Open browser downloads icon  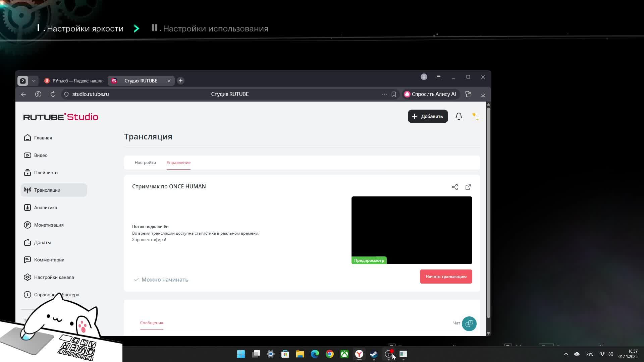coord(483,94)
